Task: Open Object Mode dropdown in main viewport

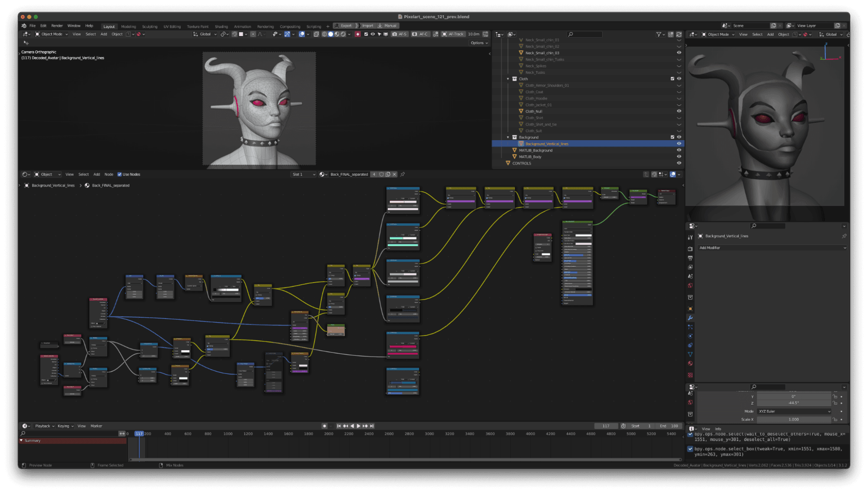Action: (x=52, y=34)
